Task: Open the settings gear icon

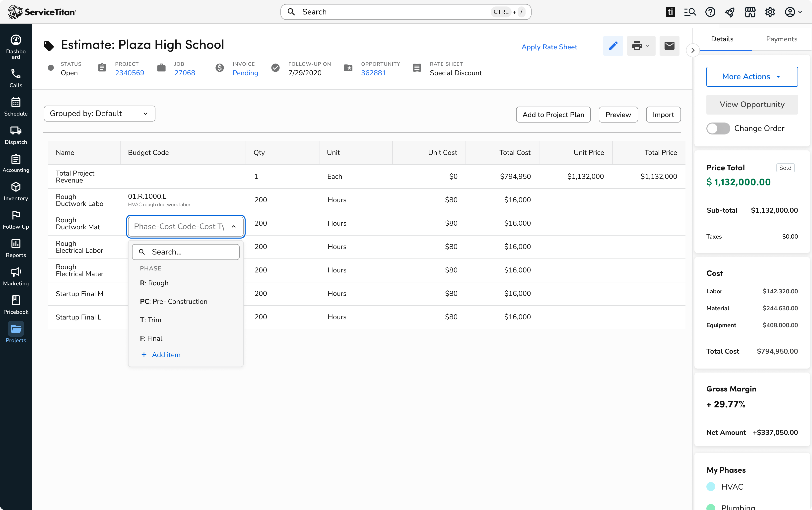Action: click(770, 12)
